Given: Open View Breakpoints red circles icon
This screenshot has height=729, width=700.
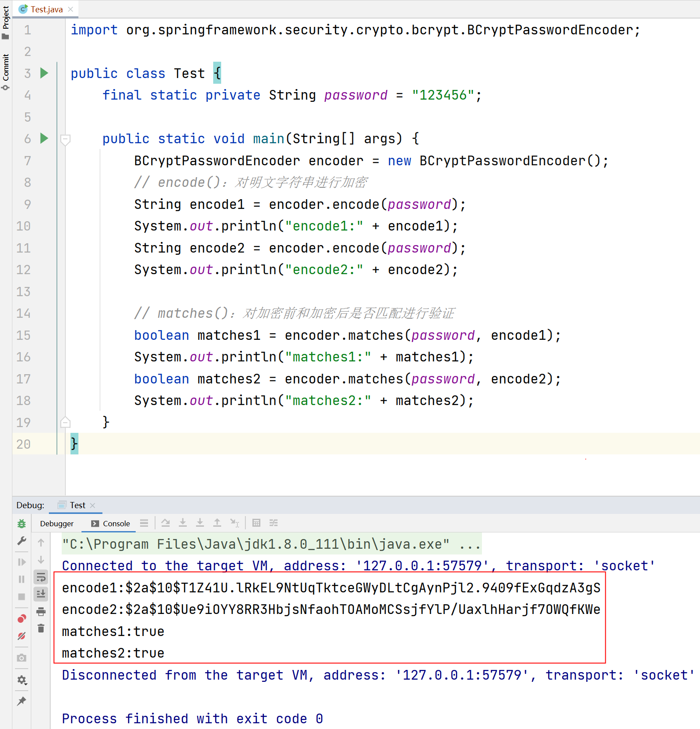Looking at the screenshot, I should 22,619.
